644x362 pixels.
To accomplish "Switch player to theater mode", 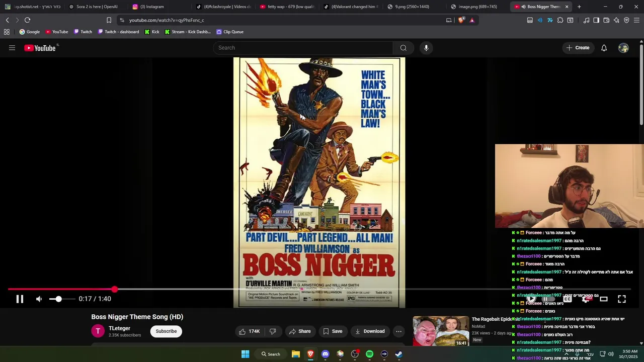I will (x=604, y=299).
